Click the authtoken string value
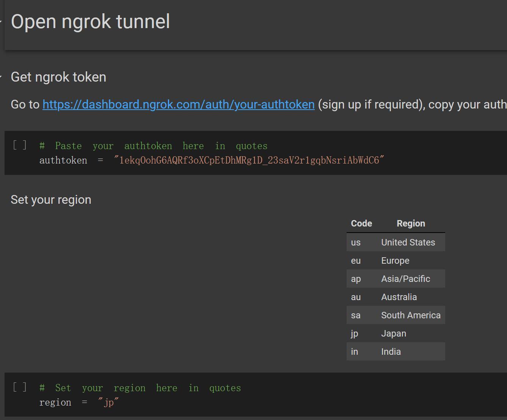 pos(249,160)
